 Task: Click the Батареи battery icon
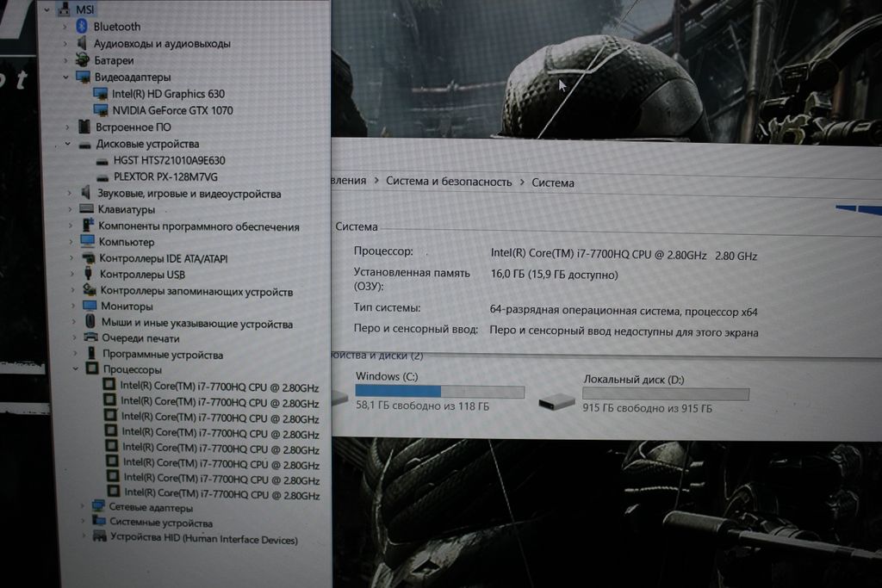click(82, 60)
